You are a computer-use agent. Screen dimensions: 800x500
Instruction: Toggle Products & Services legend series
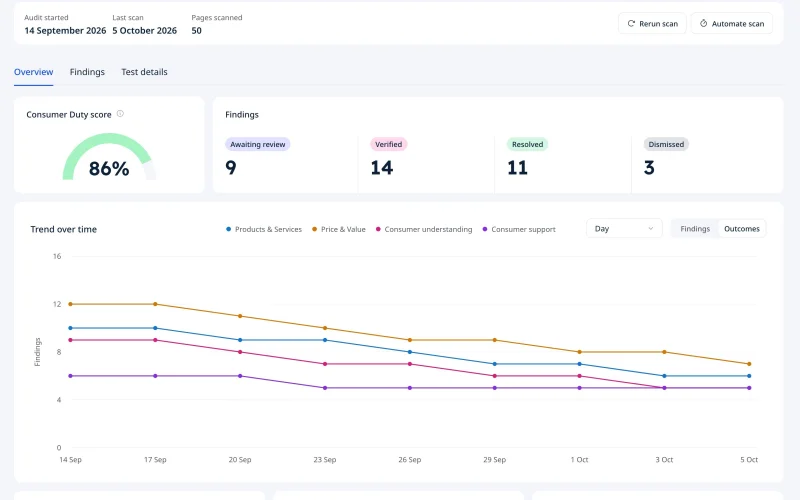tap(264, 230)
